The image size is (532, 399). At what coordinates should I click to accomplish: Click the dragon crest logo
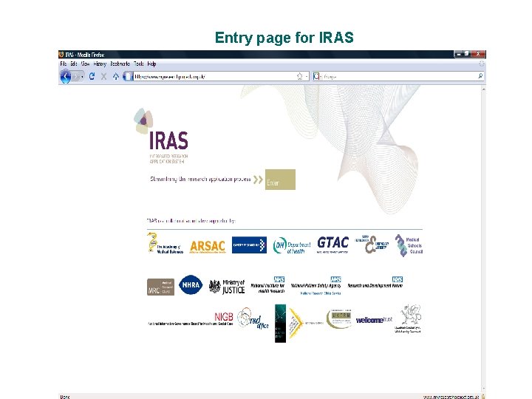[408, 318]
